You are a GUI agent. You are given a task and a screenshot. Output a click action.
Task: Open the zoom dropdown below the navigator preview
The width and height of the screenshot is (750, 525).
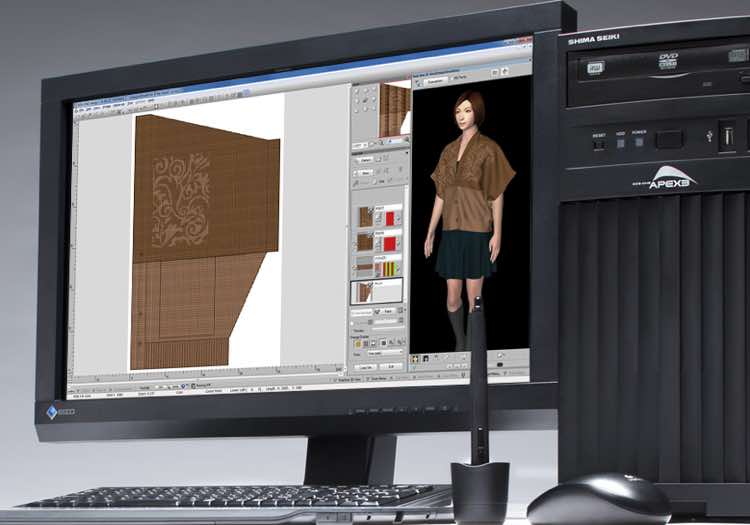click(x=360, y=145)
